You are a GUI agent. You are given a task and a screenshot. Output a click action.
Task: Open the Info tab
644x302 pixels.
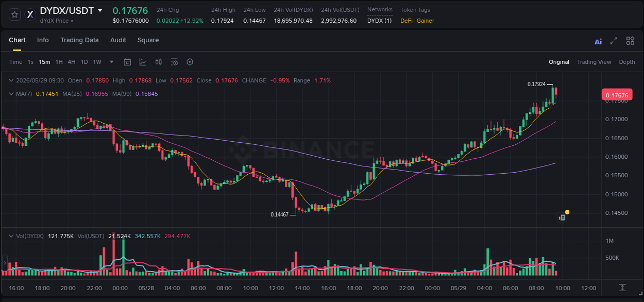point(43,40)
